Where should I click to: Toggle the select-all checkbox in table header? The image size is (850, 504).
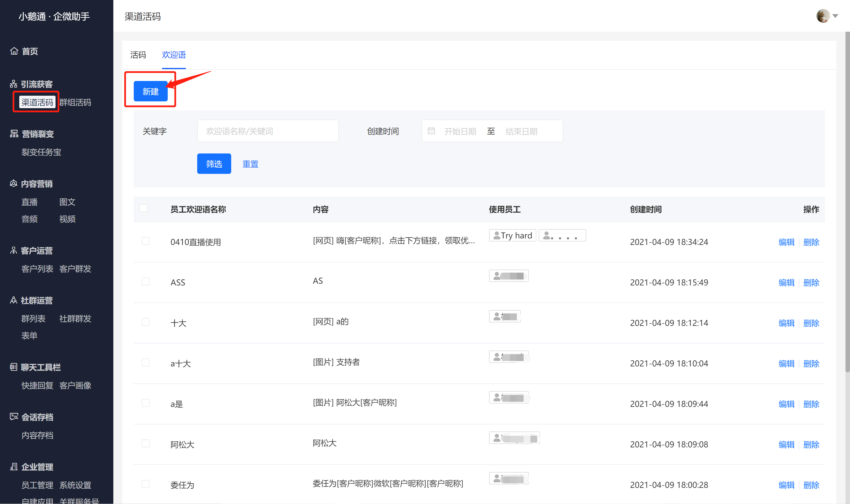tap(143, 208)
